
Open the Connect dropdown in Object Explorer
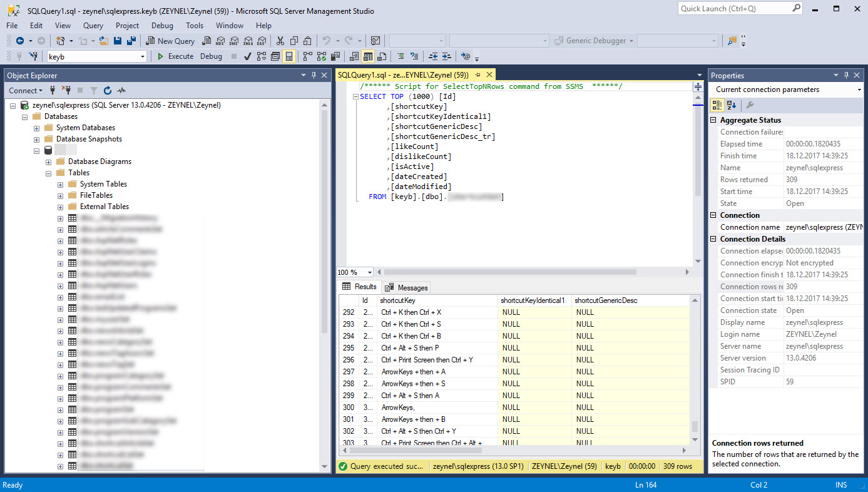click(26, 90)
